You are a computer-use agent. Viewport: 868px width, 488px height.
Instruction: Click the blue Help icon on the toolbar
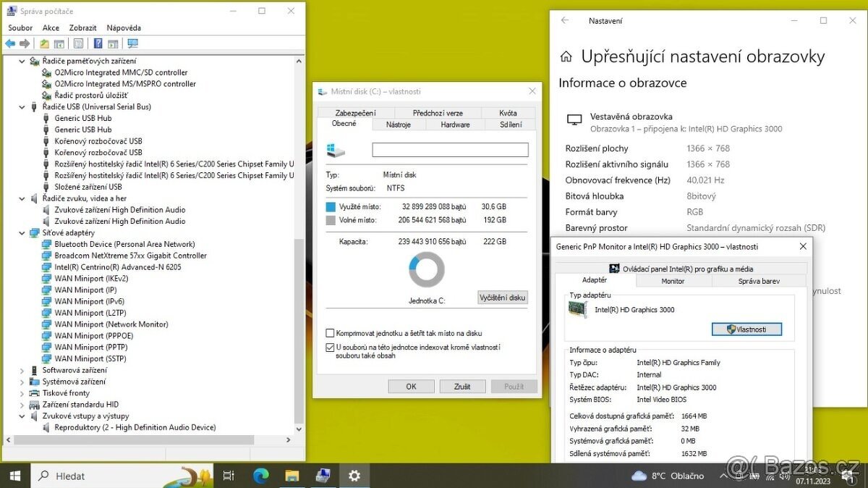[98, 43]
